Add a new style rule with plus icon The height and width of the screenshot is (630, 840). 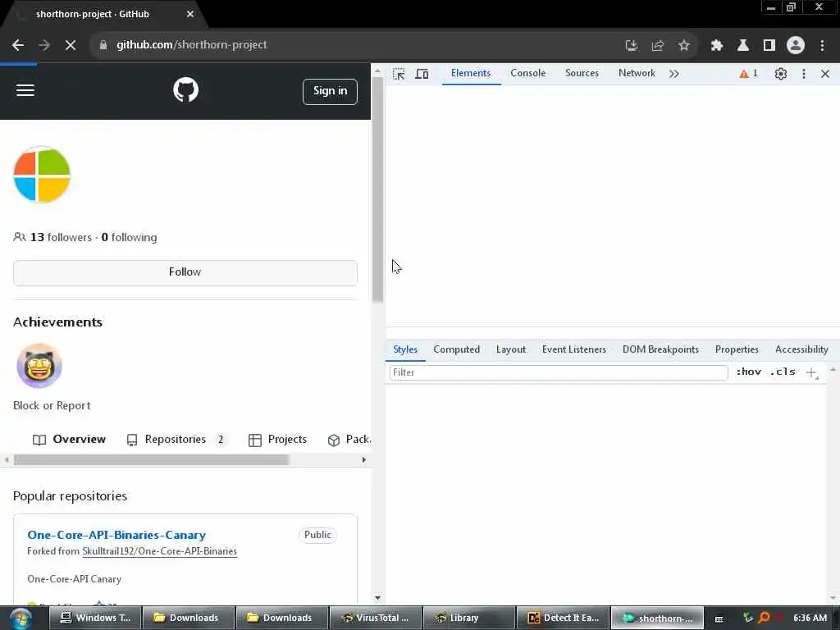pyautogui.click(x=811, y=372)
